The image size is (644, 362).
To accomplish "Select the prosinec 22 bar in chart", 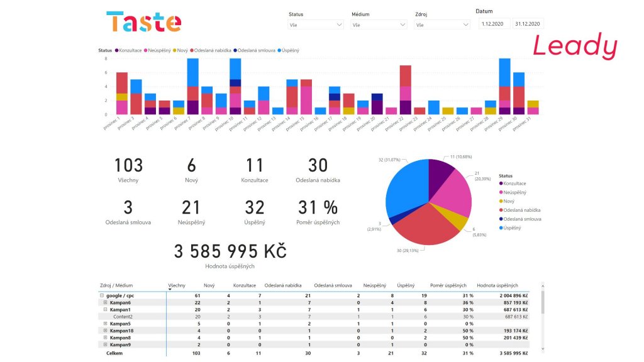I will (405, 90).
